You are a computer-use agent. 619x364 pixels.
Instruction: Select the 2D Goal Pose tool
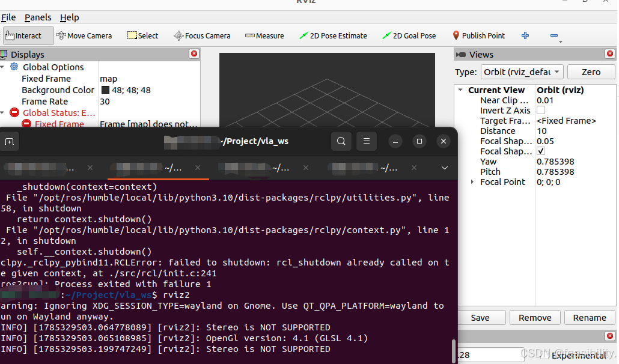pos(409,35)
